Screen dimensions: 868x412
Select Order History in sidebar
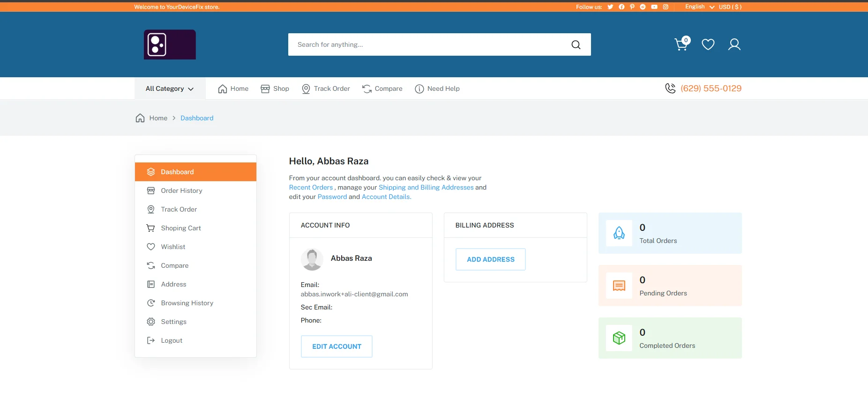click(181, 191)
